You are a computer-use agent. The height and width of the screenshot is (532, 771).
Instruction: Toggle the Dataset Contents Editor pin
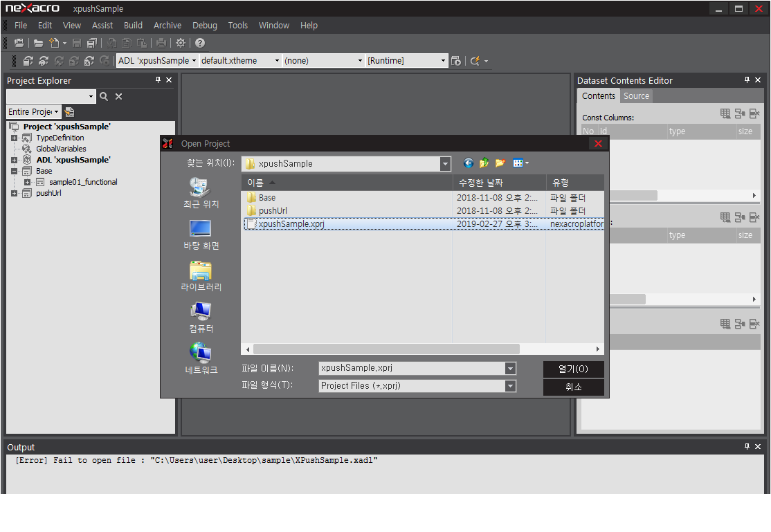pyautogui.click(x=747, y=80)
